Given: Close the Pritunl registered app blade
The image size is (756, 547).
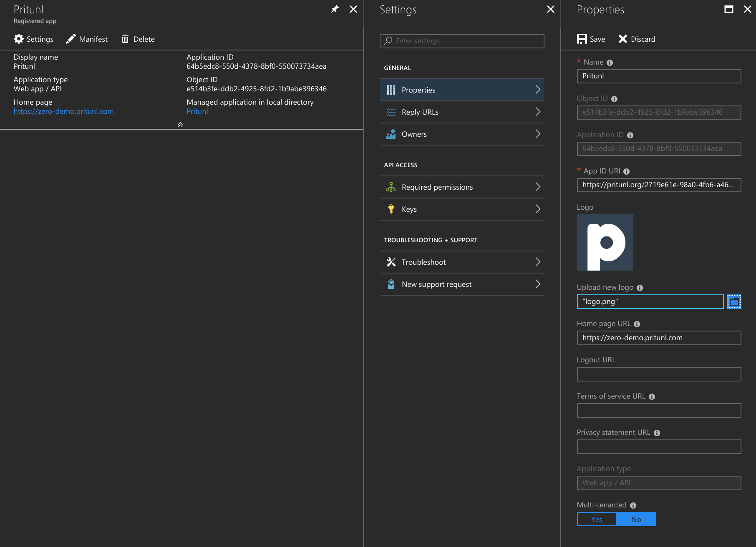Looking at the screenshot, I should pos(353,9).
